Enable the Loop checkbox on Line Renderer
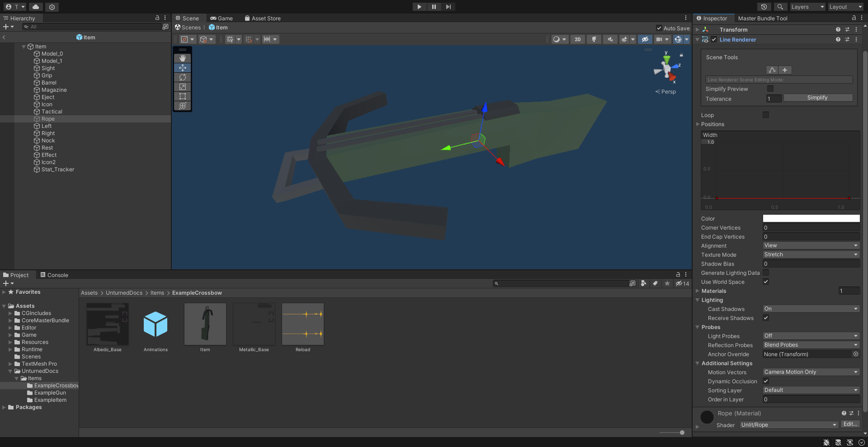The height and width of the screenshot is (447, 868). pyautogui.click(x=765, y=115)
